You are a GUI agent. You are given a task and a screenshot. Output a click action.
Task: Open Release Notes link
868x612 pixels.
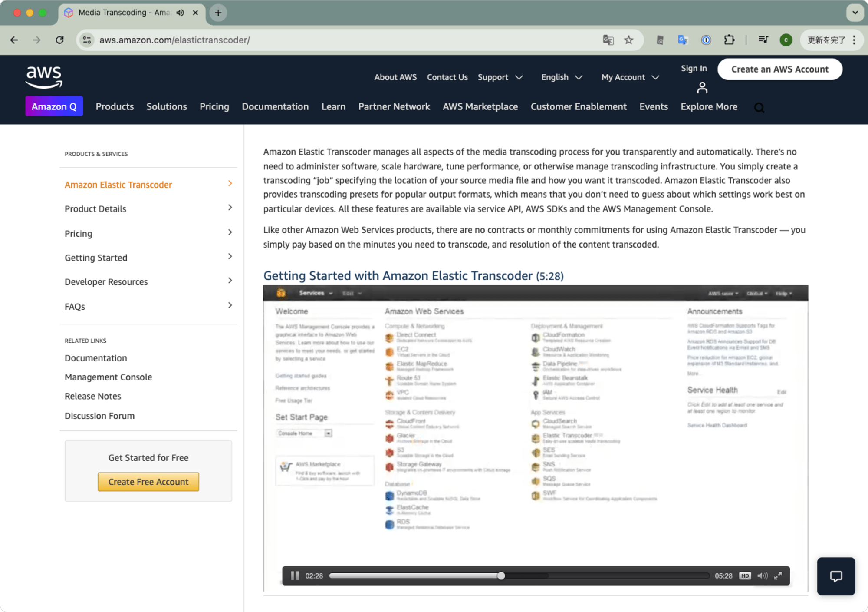coord(93,396)
